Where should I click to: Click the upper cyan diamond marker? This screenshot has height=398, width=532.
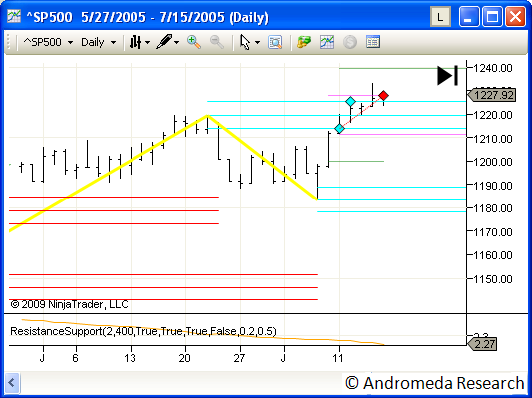pyautogui.click(x=350, y=101)
